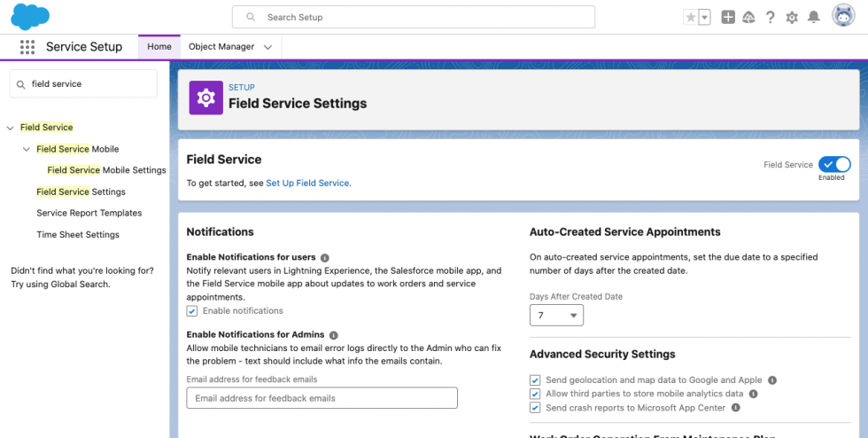Viewport: 868px width, 438px height.
Task: Click the Global Actions plus icon
Action: tap(728, 17)
